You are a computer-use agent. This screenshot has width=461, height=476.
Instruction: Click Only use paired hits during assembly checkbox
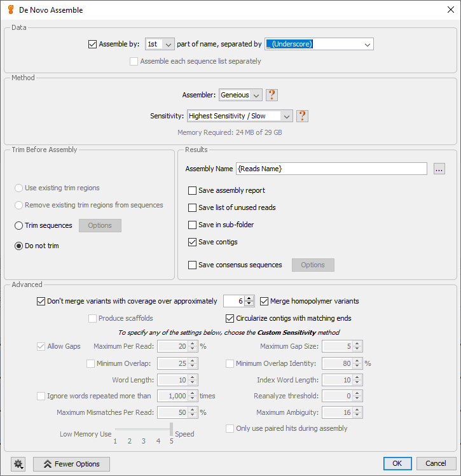[x=230, y=429]
